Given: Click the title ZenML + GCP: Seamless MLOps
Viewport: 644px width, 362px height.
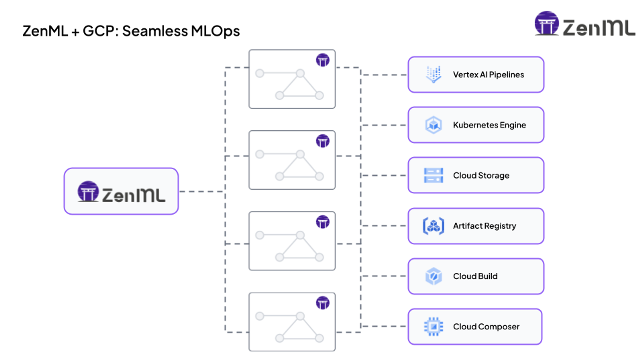Looking at the screenshot, I should click(131, 31).
